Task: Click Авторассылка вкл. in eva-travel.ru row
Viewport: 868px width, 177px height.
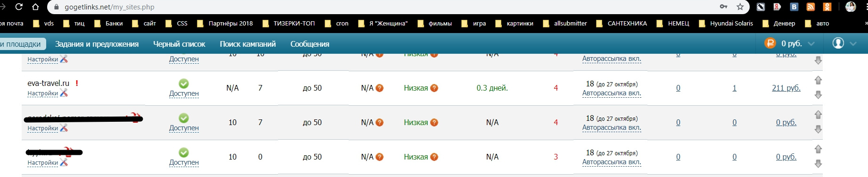Action: point(612,93)
